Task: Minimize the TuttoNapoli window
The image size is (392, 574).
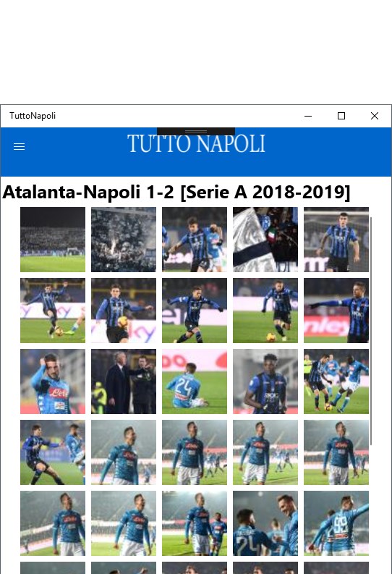Action: pos(308,116)
